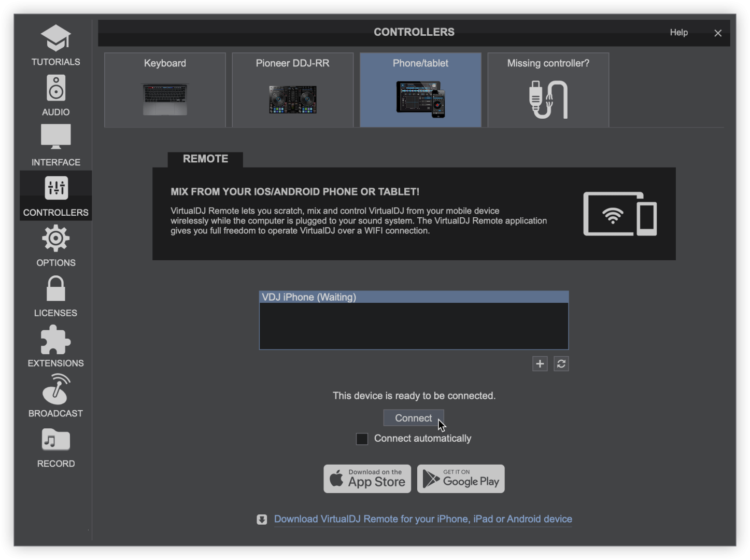The image size is (750, 560).
Task: Click the Google Play badge
Action: coord(460,479)
